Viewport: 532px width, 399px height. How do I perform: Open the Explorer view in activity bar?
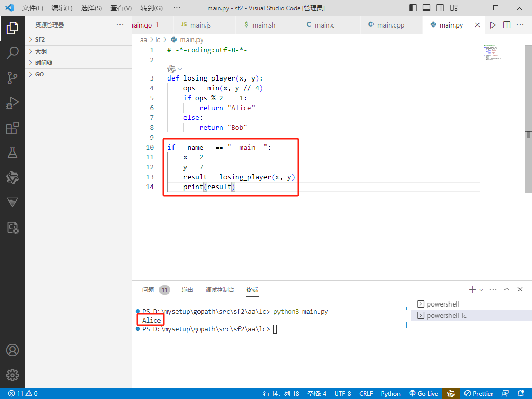[x=12, y=28]
